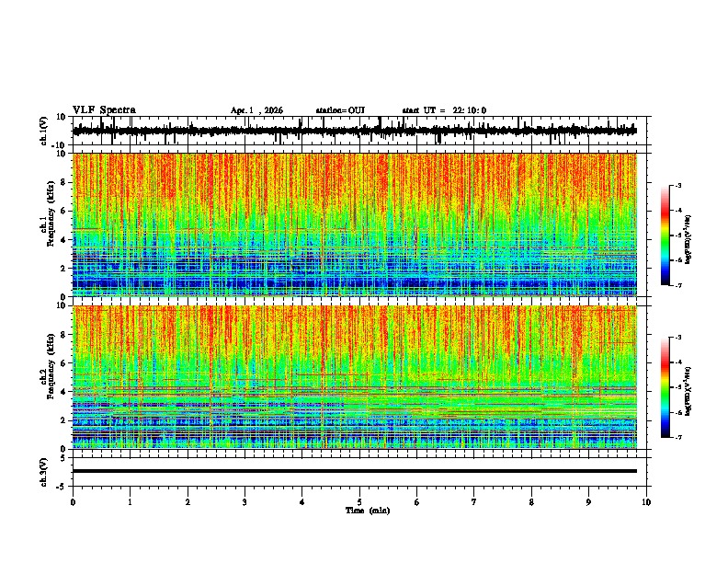Click time axis tick label "6"
Screen dimensions: 728x563
tap(417, 502)
